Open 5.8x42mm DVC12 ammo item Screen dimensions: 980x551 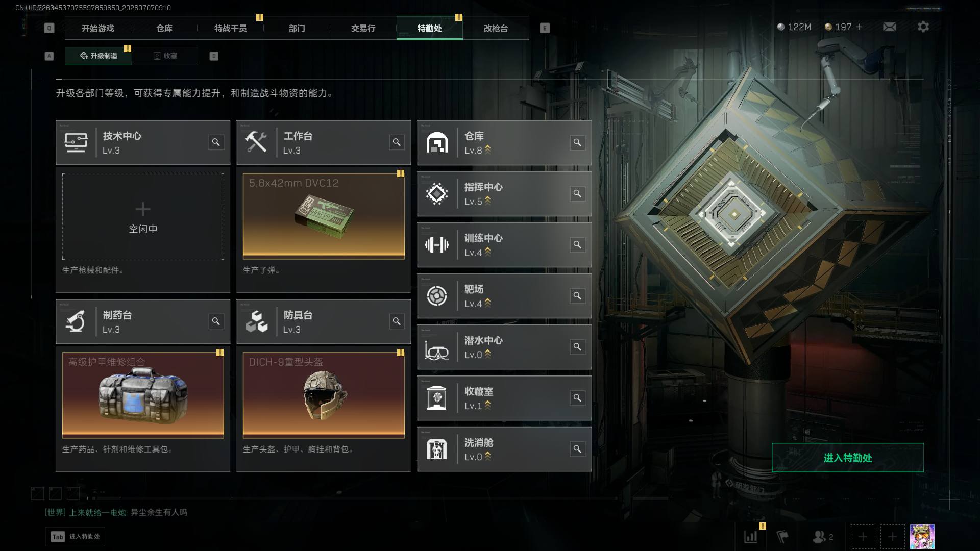tap(324, 216)
